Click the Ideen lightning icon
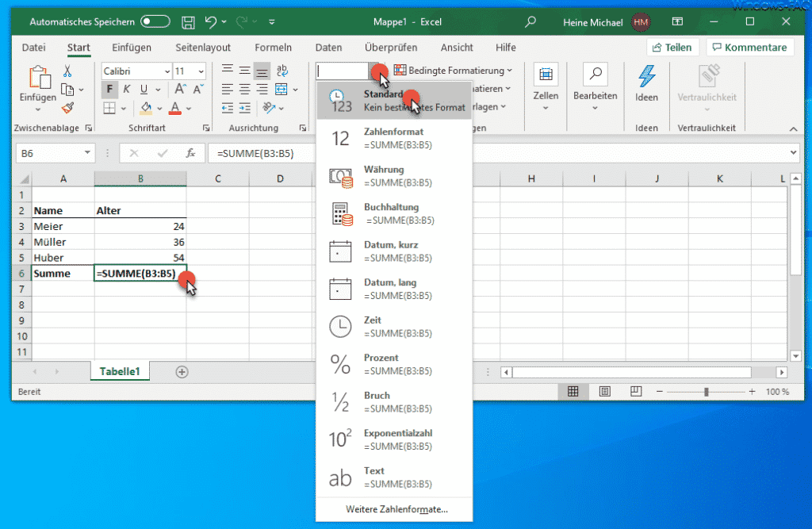Screen dimensions: 812x529 (646, 77)
